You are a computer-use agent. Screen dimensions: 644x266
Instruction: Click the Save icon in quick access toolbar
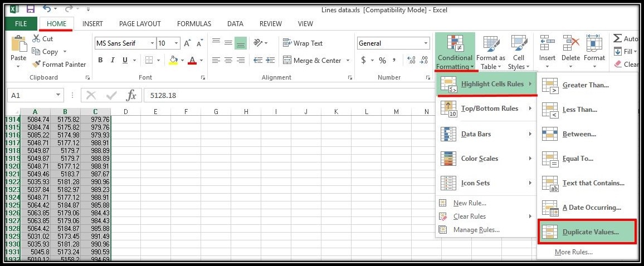tap(30, 8)
